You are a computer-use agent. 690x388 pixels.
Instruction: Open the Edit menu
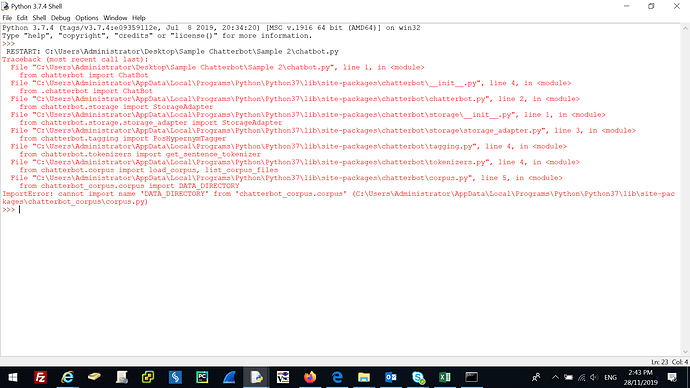tap(22, 18)
